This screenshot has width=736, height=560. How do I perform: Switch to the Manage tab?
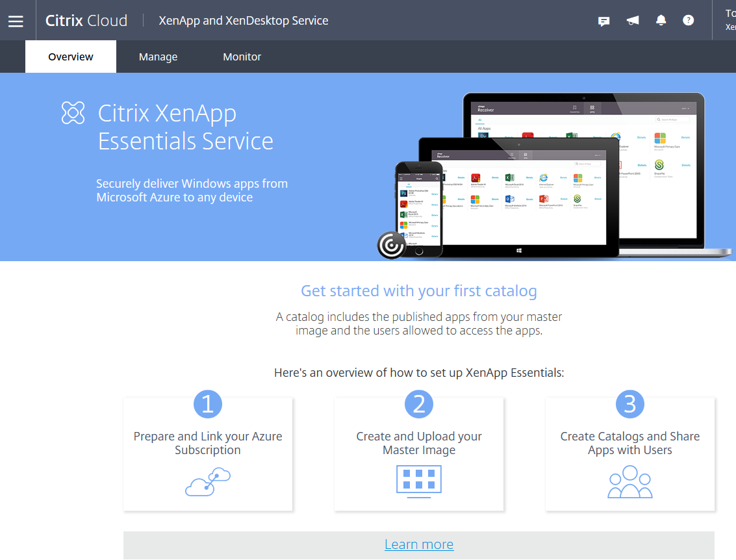click(158, 57)
